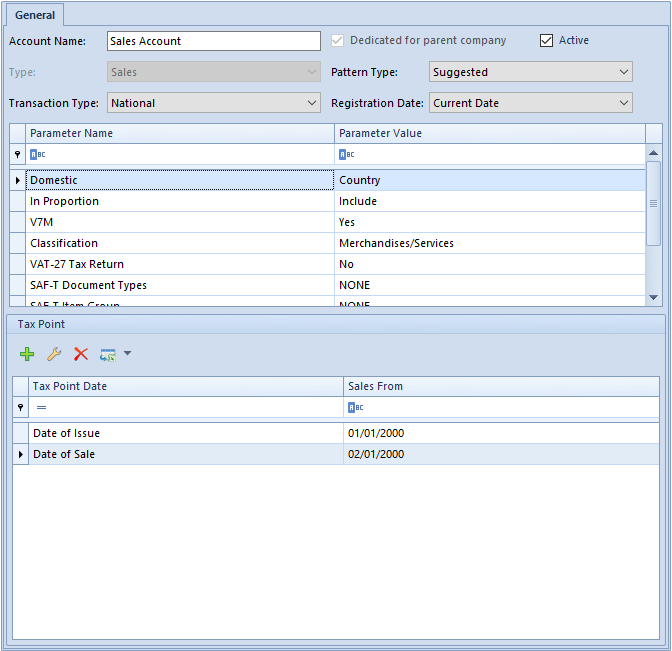Click the Parameter Value filter ABC icon
The image size is (672, 651).
tap(347, 154)
